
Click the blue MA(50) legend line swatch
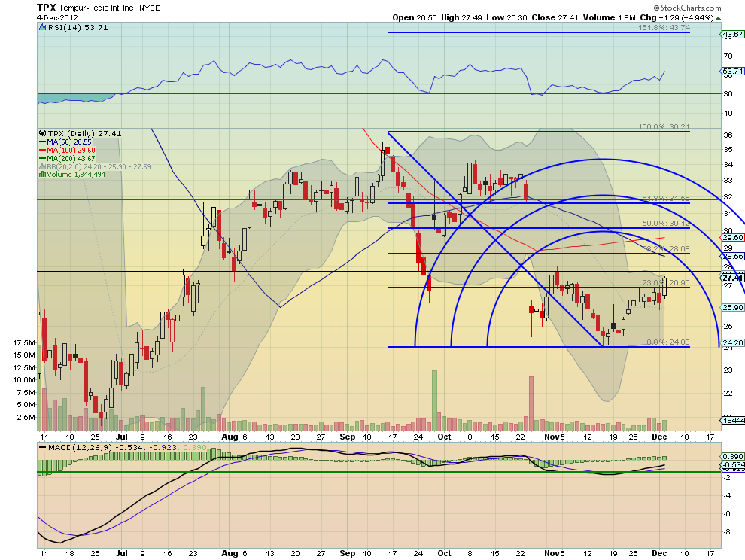pos(42,142)
